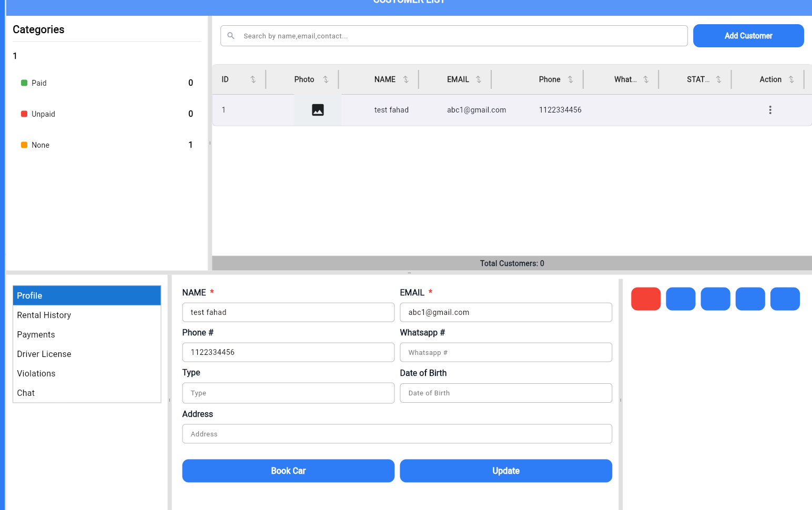Open the Rental History tab
The image size is (812, 510).
[44, 315]
